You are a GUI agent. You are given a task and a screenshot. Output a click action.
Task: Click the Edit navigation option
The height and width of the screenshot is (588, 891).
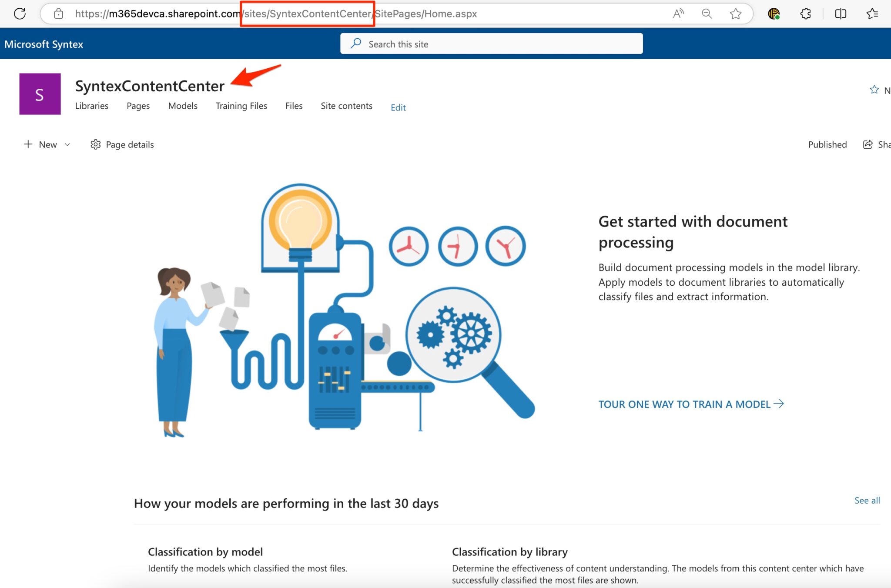pyautogui.click(x=398, y=107)
